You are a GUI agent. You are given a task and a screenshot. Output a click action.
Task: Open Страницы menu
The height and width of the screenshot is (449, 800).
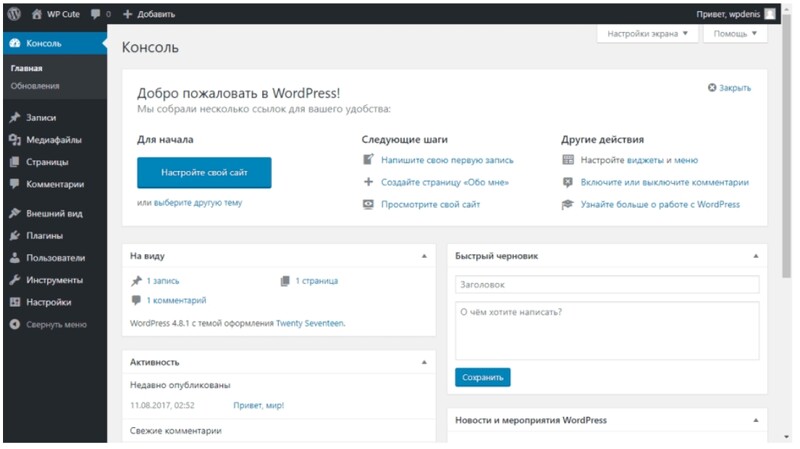[x=55, y=162]
